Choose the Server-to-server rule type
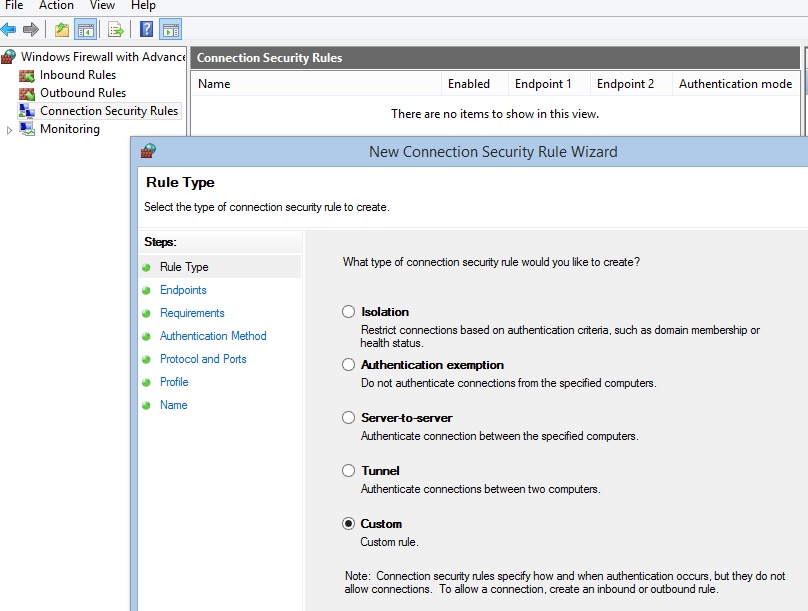 pyautogui.click(x=348, y=417)
